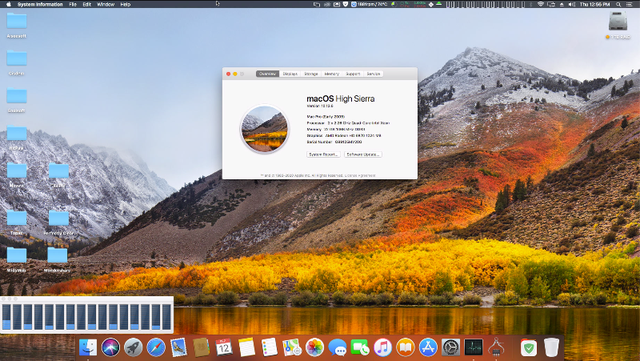Click System Information caliper icon in dock

[496, 348]
